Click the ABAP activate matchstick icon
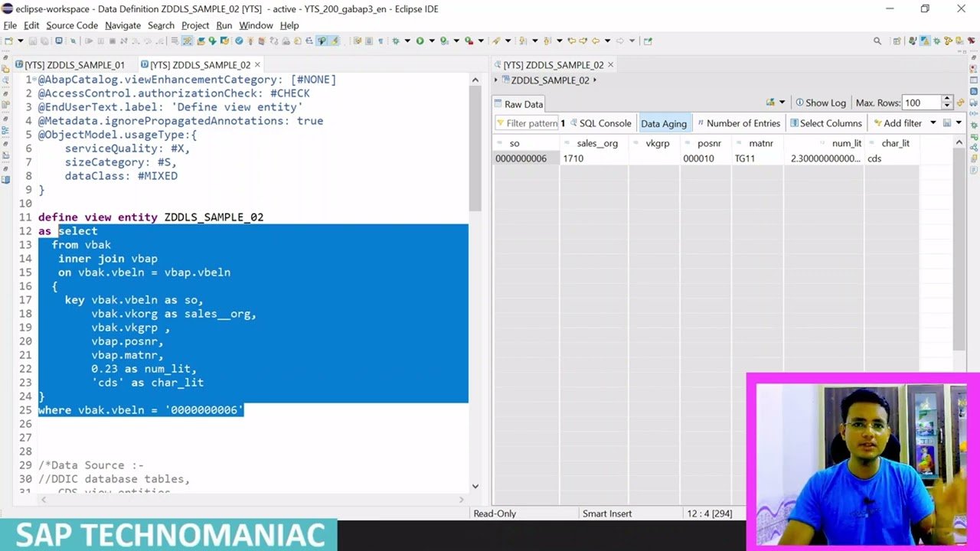Viewport: 980px width, 551px height. 252,41
